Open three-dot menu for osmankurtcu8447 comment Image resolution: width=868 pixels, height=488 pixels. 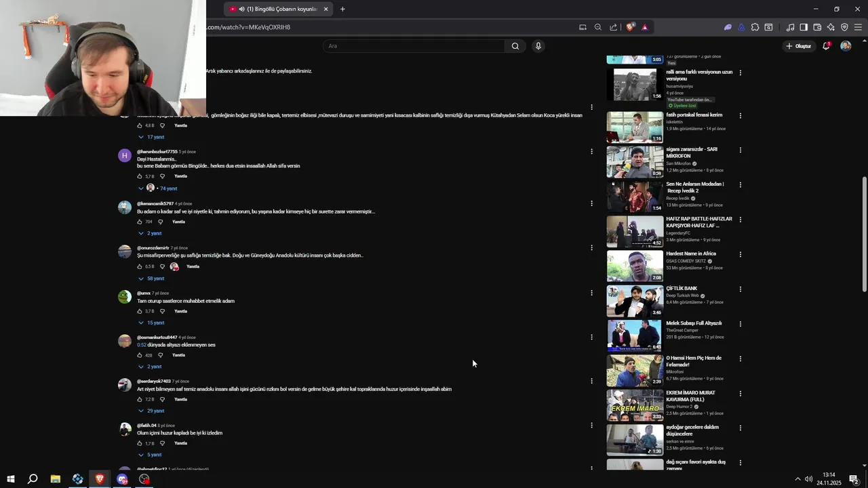[x=591, y=337]
